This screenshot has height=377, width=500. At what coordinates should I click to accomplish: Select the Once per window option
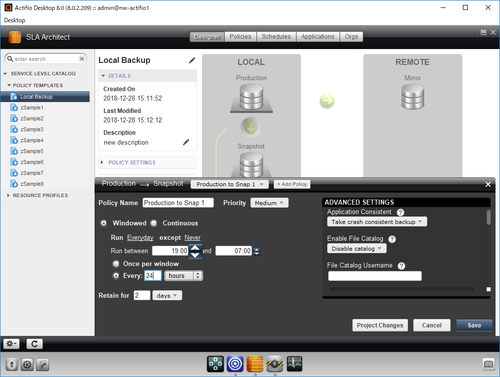point(116,264)
